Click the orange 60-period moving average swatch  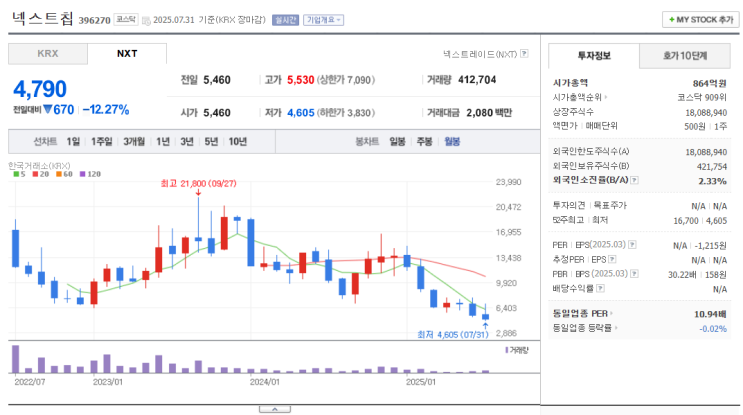point(59,174)
